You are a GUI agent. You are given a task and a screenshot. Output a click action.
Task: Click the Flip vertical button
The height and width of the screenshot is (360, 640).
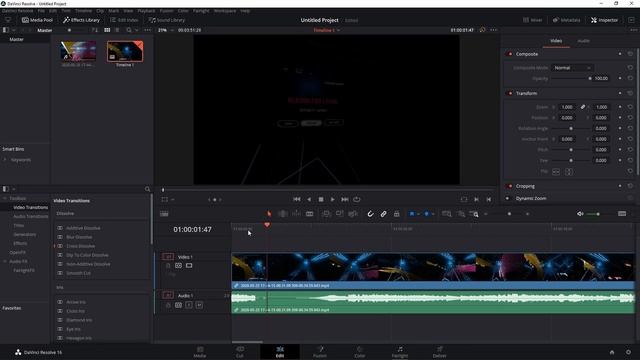pyautogui.click(x=569, y=172)
